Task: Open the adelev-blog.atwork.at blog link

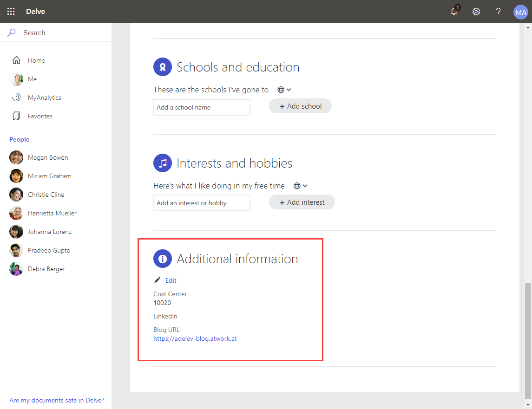Action: (x=195, y=338)
